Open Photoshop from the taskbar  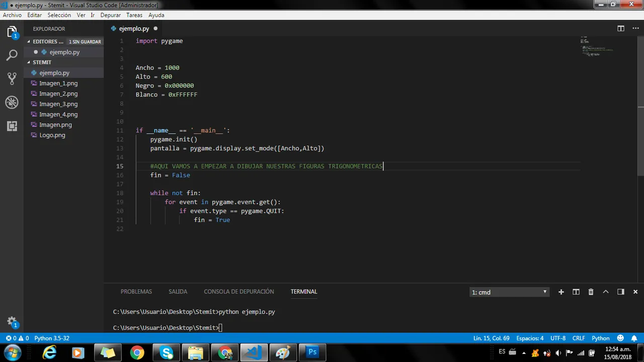pyautogui.click(x=312, y=352)
